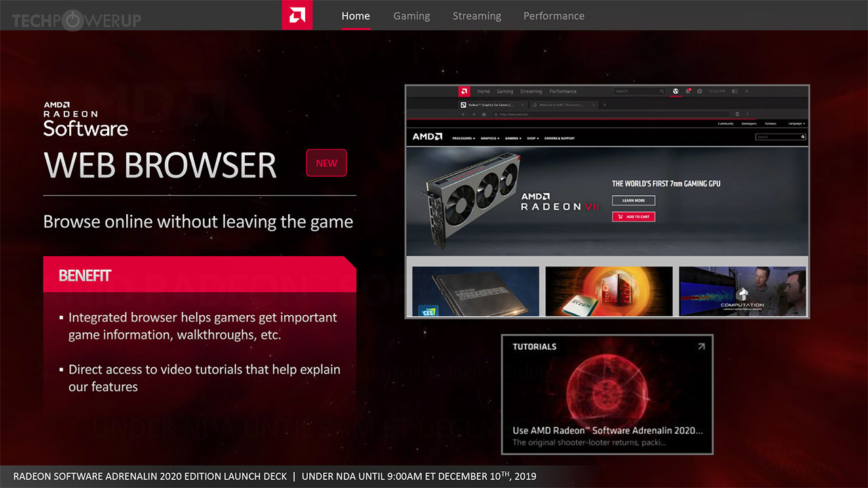Click the star icon in the address bar

(x=496, y=115)
